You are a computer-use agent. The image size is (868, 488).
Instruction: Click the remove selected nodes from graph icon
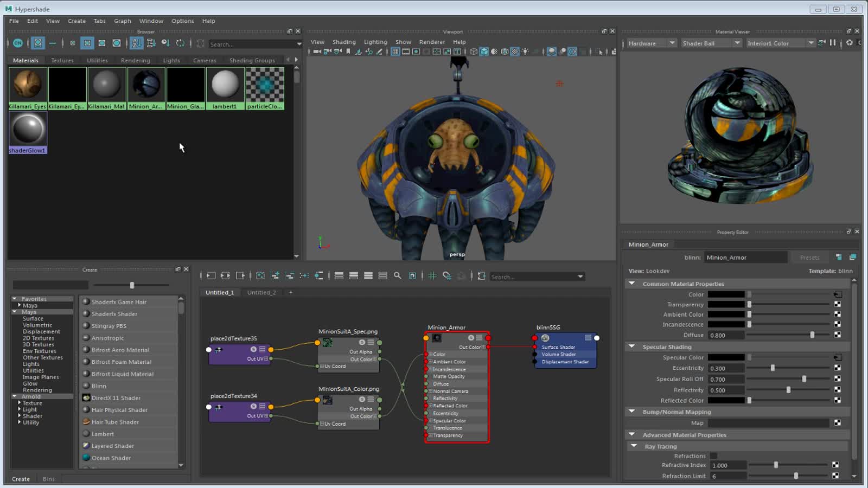coord(290,276)
